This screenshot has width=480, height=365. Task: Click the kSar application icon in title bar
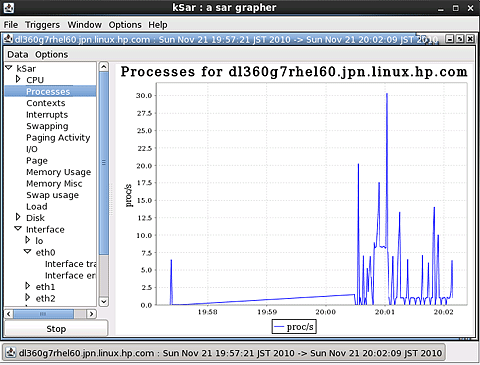(x=8, y=7)
